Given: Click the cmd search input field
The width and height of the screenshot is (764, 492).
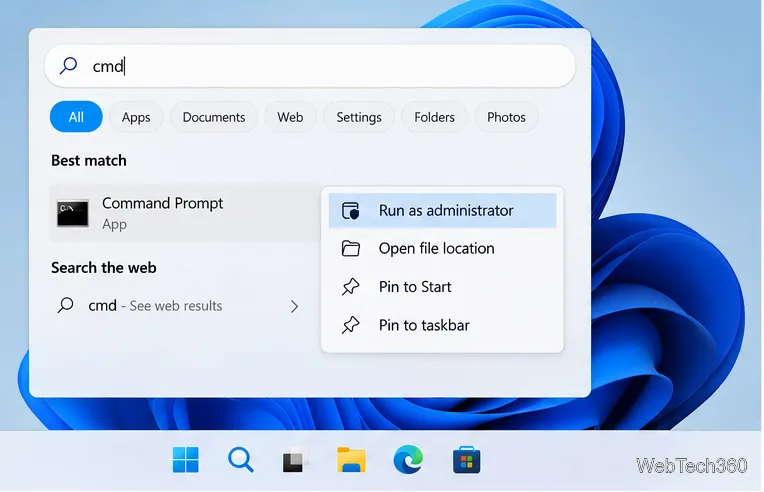Looking at the screenshot, I should [x=310, y=66].
